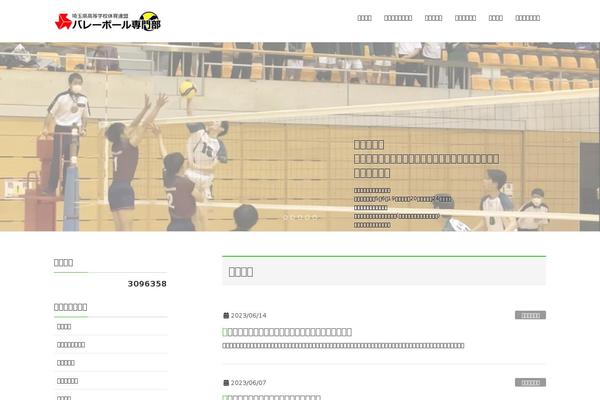Click the large headline text over the hero banner
The height and width of the screenshot is (400, 600).
pos(426,158)
